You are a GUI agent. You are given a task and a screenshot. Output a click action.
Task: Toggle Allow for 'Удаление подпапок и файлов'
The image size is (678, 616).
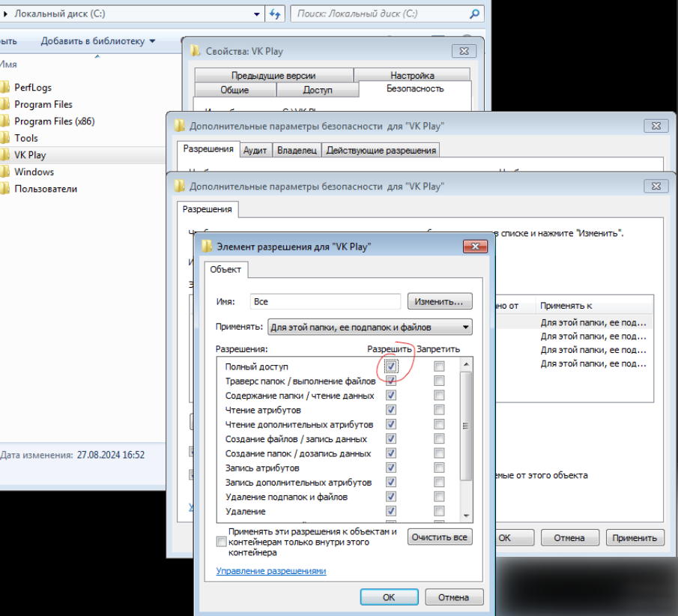click(x=391, y=497)
